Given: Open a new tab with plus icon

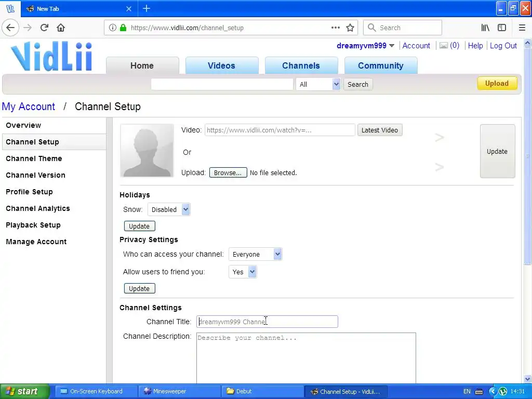Looking at the screenshot, I should 146,8.
